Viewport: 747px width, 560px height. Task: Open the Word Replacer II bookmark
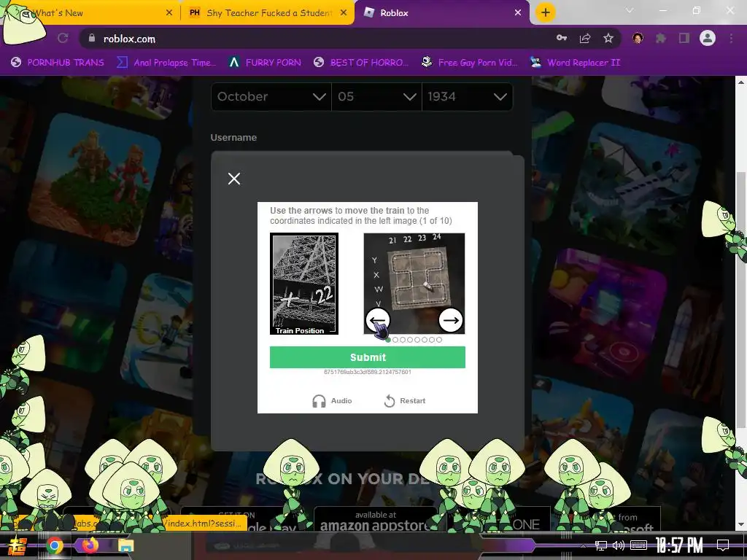tap(575, 63)
